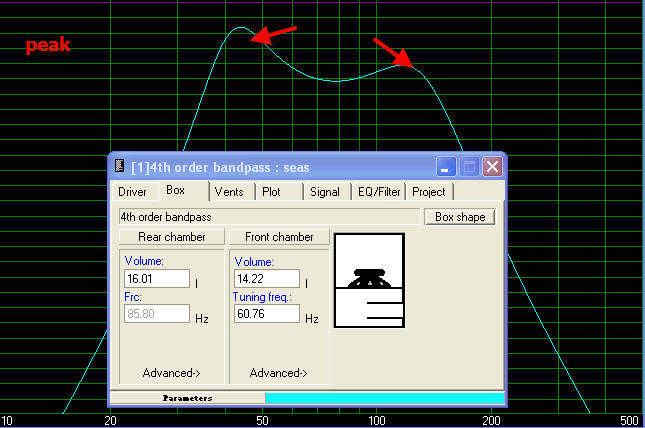Click the Parameters label at the bottom

coord(188,398)
